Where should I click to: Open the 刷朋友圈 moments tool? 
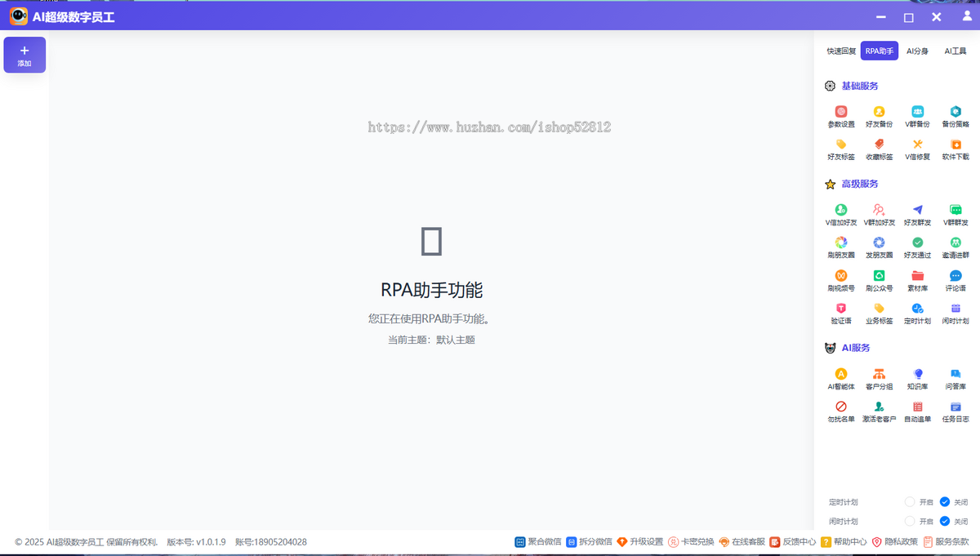pyautogui.click(x=840, y=249)
